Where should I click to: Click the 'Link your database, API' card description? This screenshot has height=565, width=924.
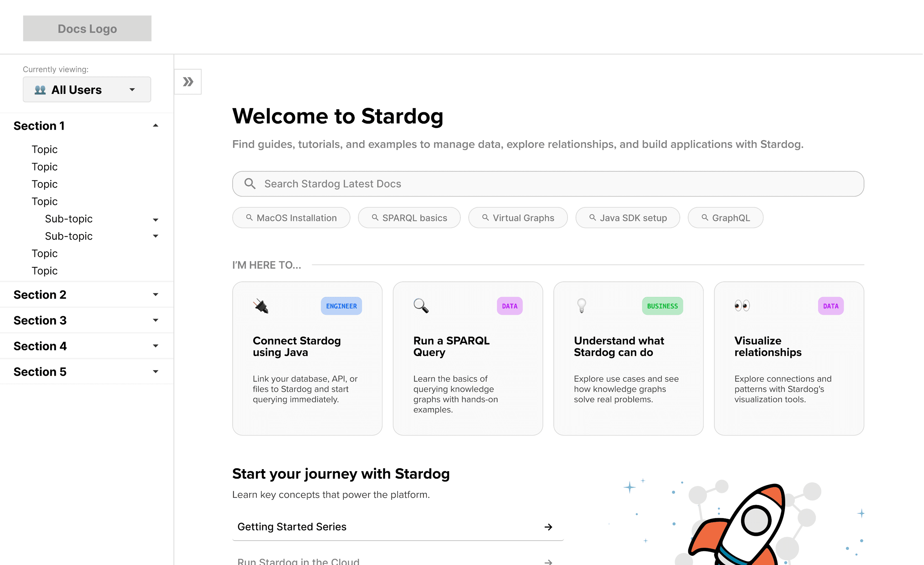pos(305,389)
